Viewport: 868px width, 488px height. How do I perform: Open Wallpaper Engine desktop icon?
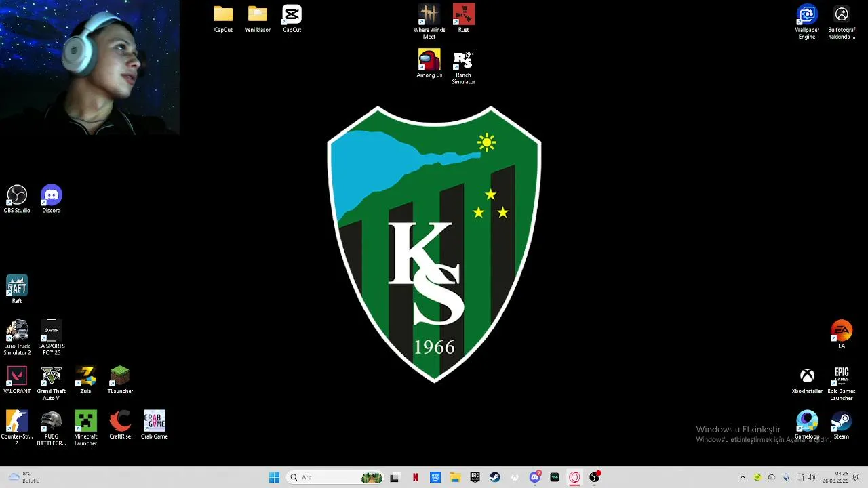(807, 22)
